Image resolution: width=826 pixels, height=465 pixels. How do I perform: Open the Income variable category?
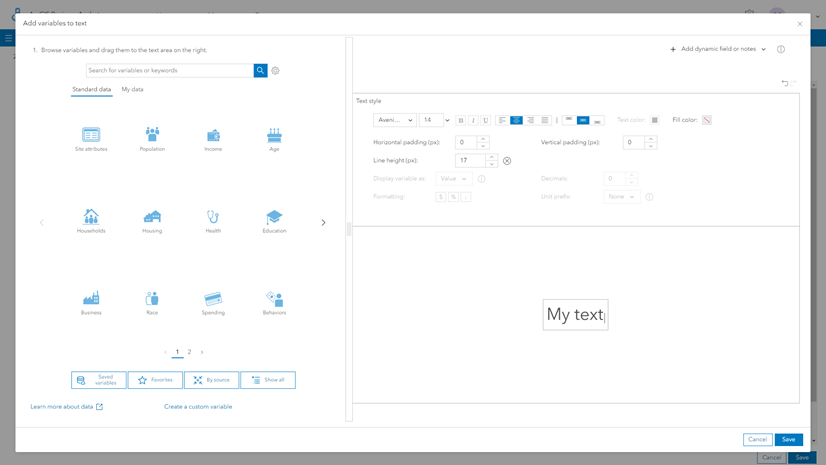click(213, 139)
